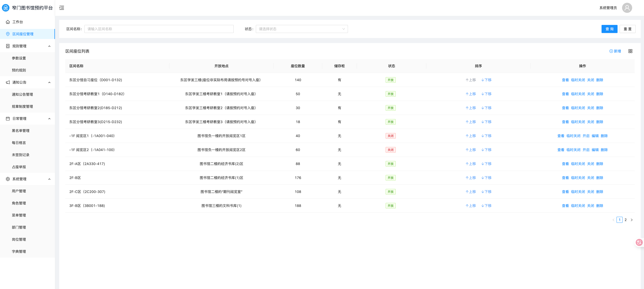Click the system administrator avatar icon
The height and width of the screenshot is (289, 644).
(x=627, y=8)
